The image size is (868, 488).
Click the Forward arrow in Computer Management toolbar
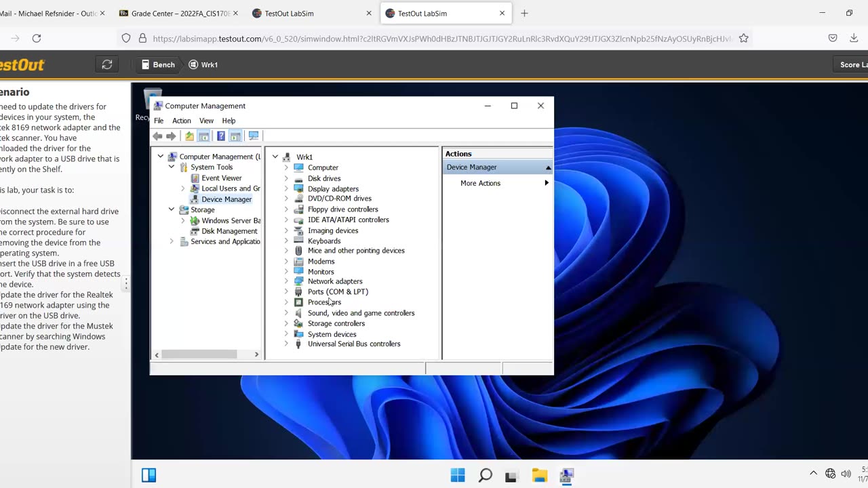click(171, 136)
